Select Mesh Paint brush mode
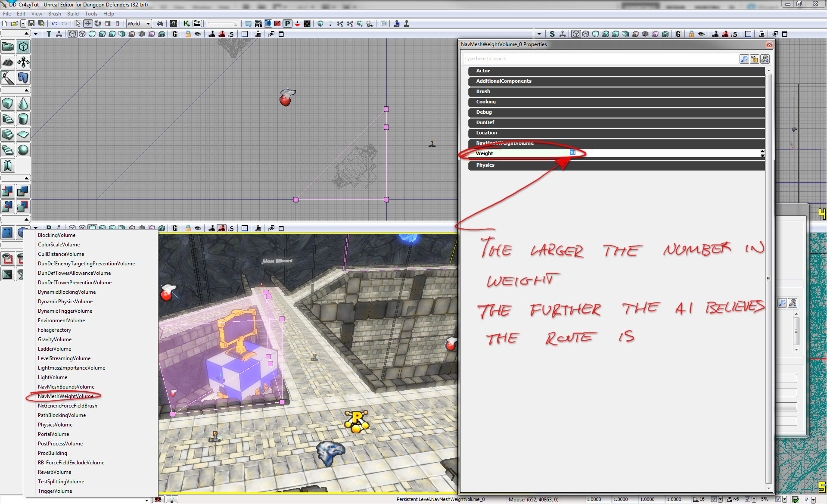The image size is (827, 504). [x=8, y=78]
